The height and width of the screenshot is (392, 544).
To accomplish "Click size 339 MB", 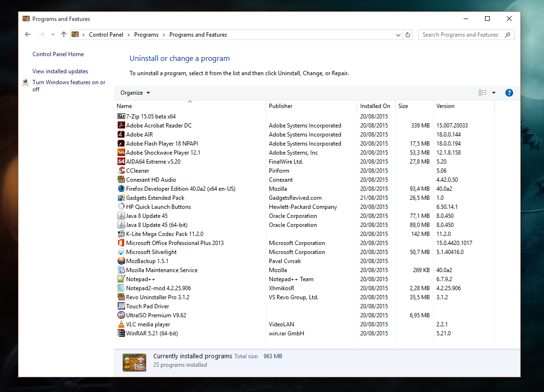I will 420,125.
